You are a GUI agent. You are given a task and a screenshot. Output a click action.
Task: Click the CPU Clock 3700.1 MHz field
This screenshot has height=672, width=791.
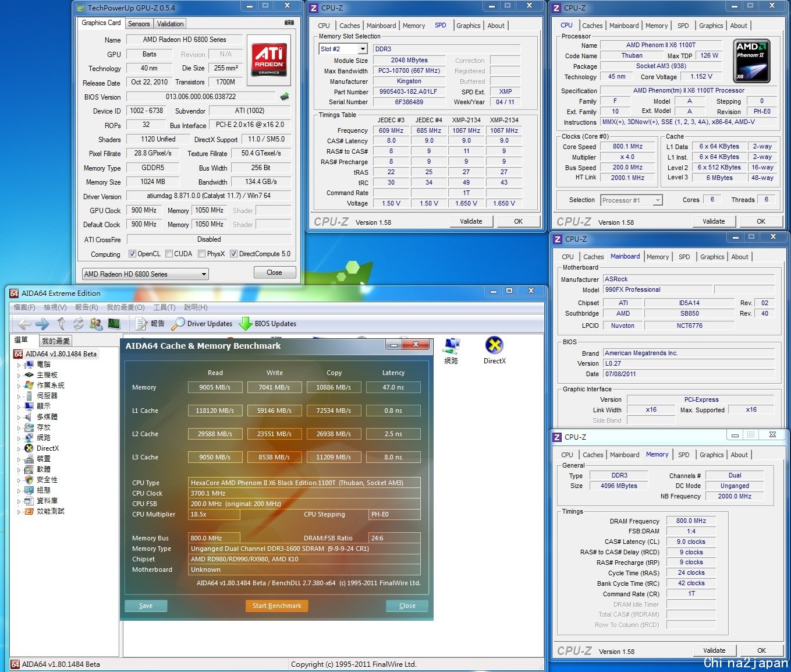click(305, 493)
